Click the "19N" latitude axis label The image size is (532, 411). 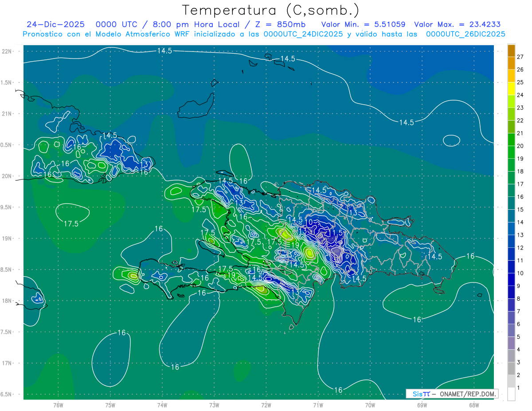pos(7,238)
